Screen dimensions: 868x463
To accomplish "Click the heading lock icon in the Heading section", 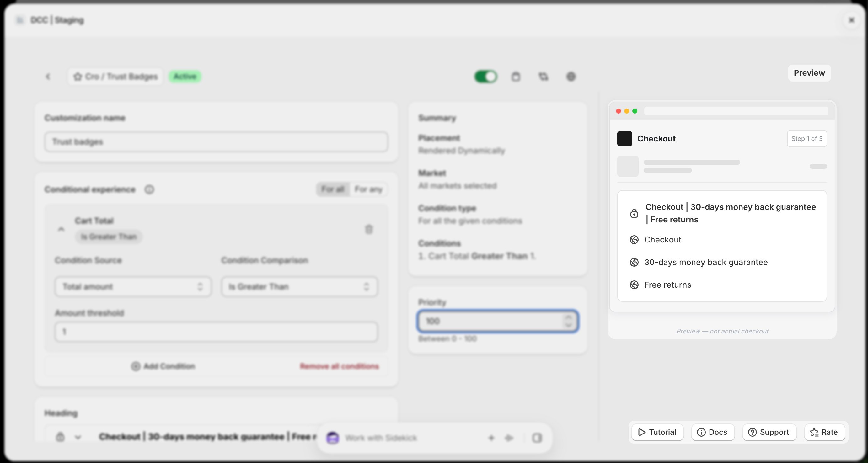I will (60, 437).
